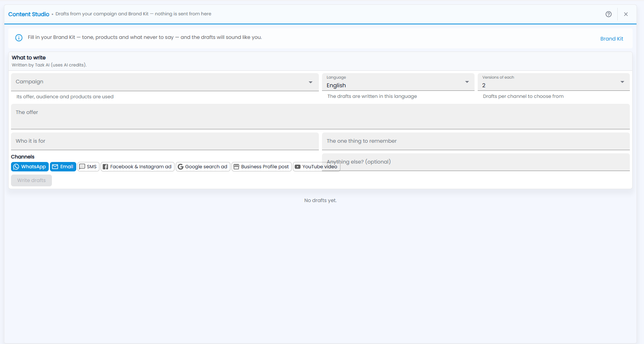This screenshot has height=344, width=644.
Task: Open the help question mark icon
Action: (x=608, y=14)
